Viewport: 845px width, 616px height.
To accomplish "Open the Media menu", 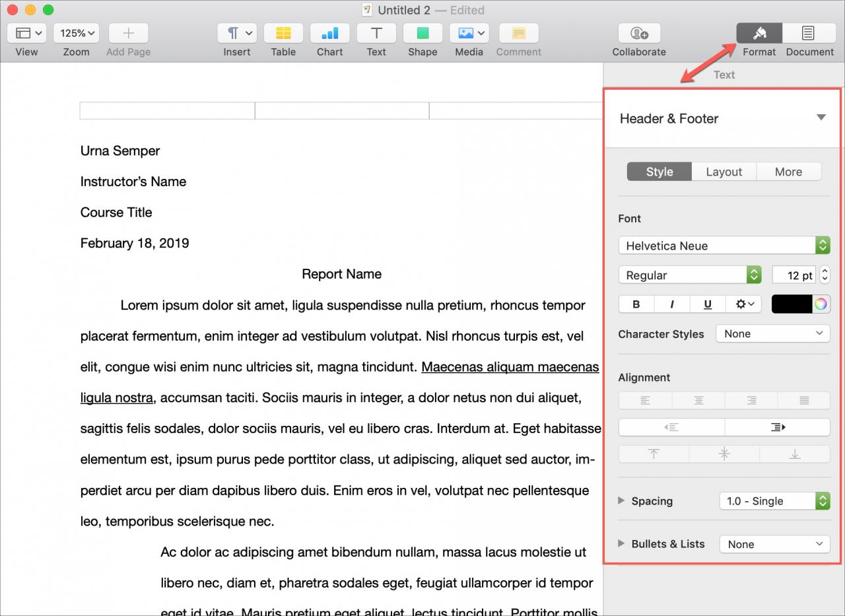I will (x=469, y=33).
